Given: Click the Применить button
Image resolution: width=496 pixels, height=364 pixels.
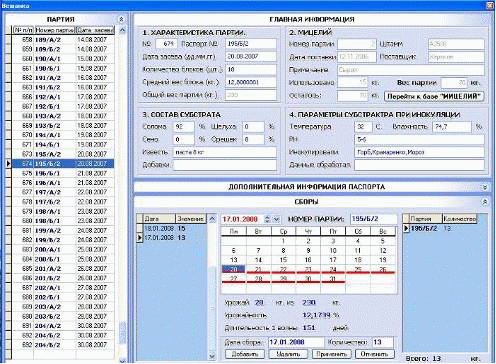Looking at the screenshot, I should 331,354.
